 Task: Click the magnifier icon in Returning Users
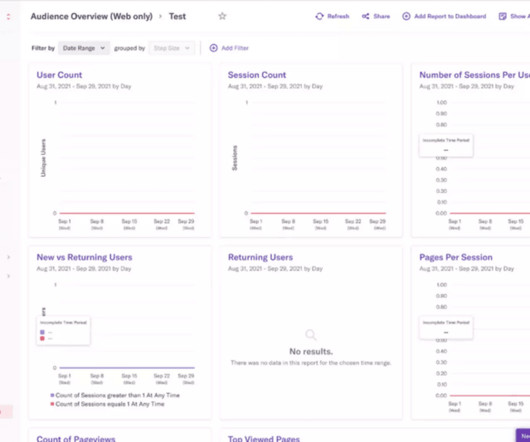click(x=311, y=335)
